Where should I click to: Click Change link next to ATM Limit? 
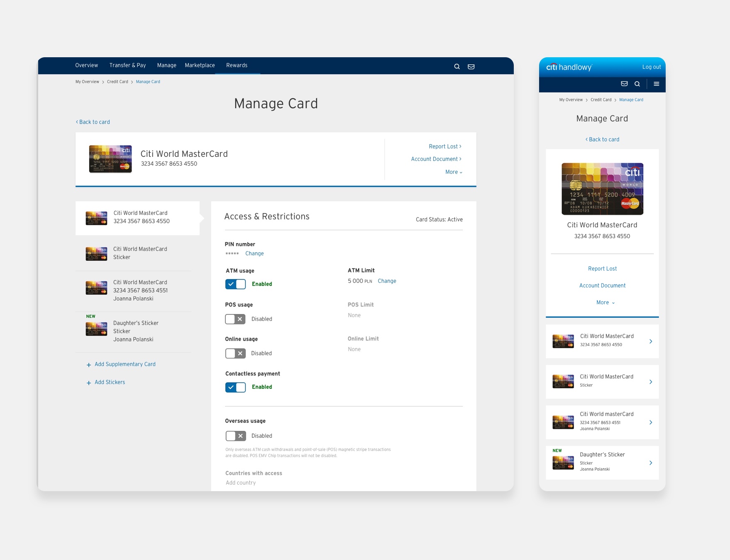click(x=387, y=281)
